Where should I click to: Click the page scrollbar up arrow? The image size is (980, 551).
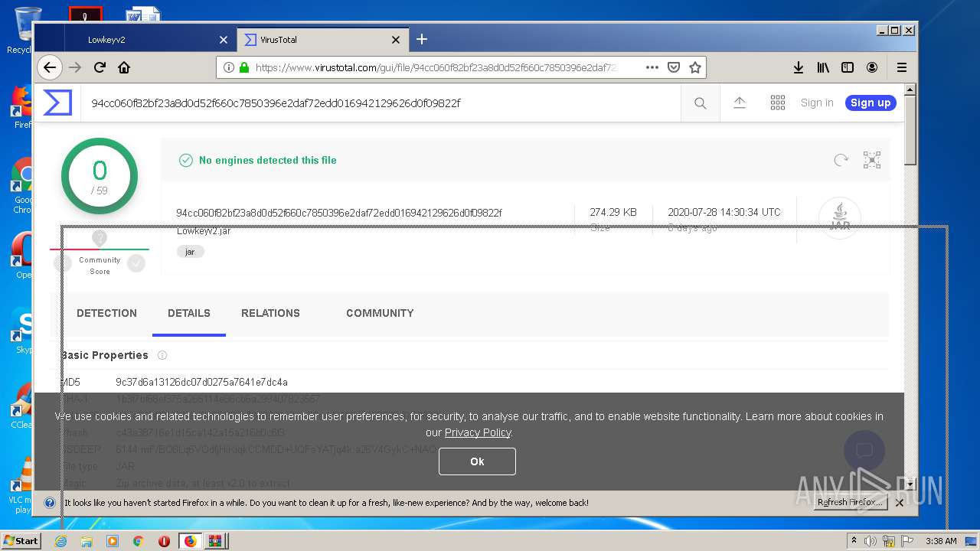click(x=910, y=90)
